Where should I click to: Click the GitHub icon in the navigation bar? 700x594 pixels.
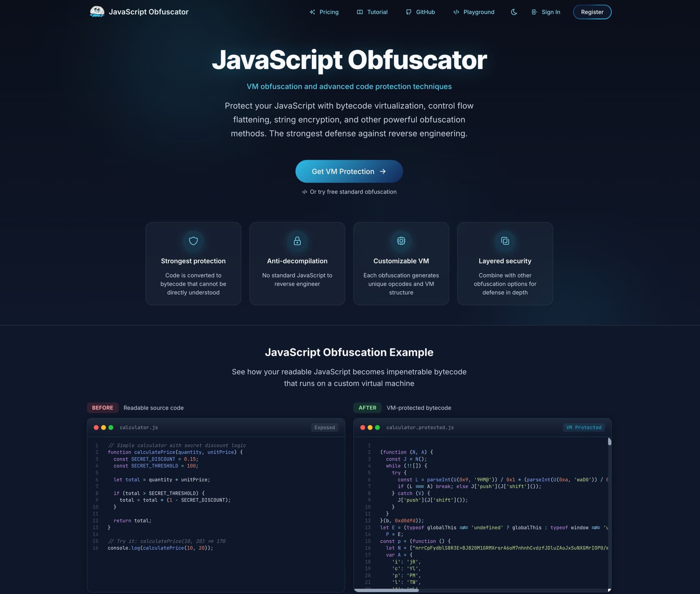click(408, 12)
